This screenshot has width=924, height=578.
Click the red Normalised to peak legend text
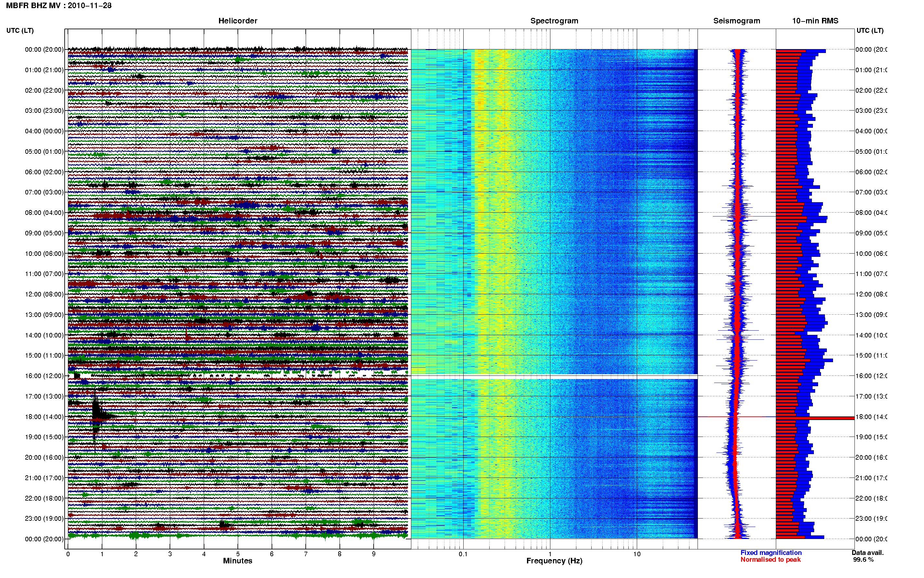tap(770, 560)
